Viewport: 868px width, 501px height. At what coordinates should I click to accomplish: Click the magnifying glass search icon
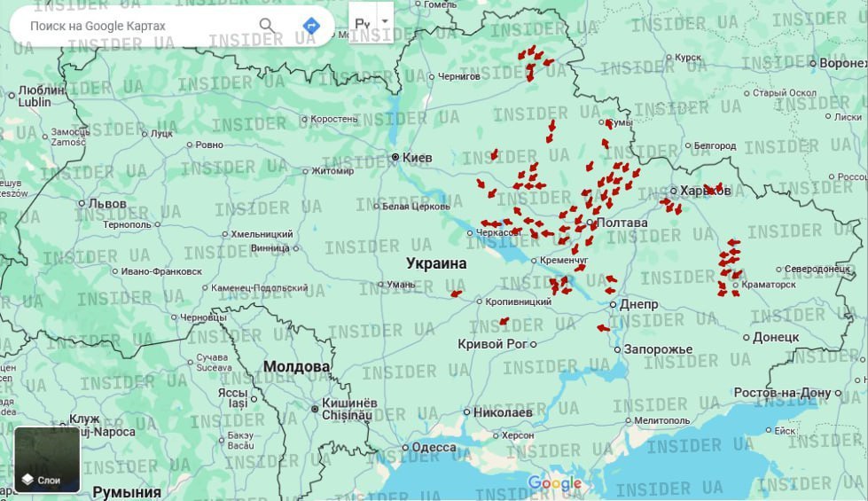click(266, 25)
